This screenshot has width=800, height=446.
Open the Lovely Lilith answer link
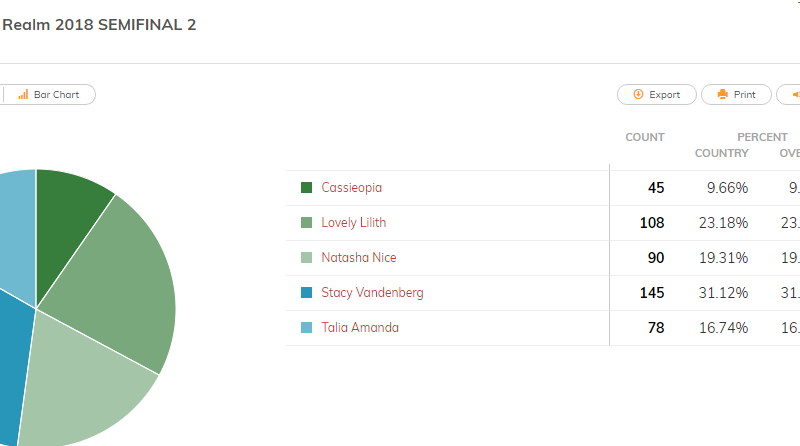click(x=354, y=222)
